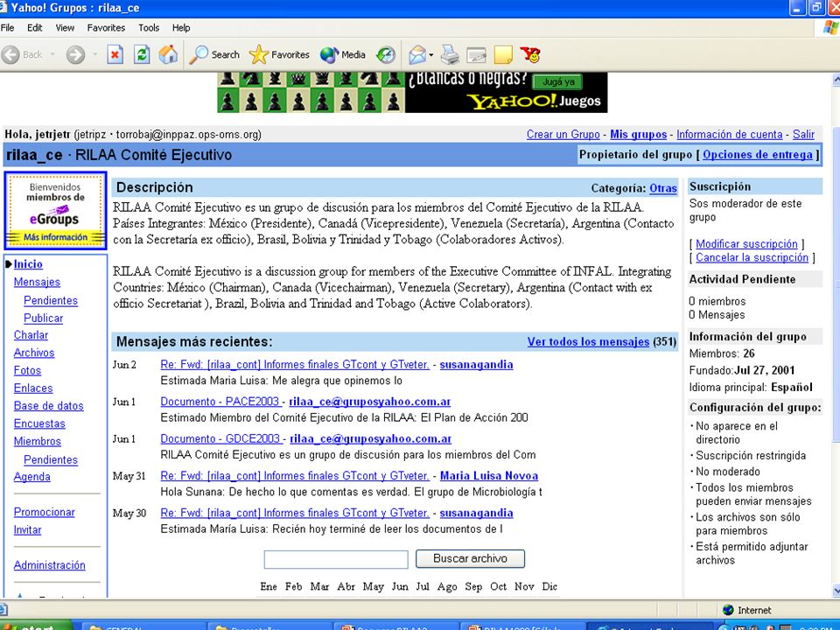Open Ver todos los mensajes link
This screenshot has height=630, width=840.
click(588, 342)
